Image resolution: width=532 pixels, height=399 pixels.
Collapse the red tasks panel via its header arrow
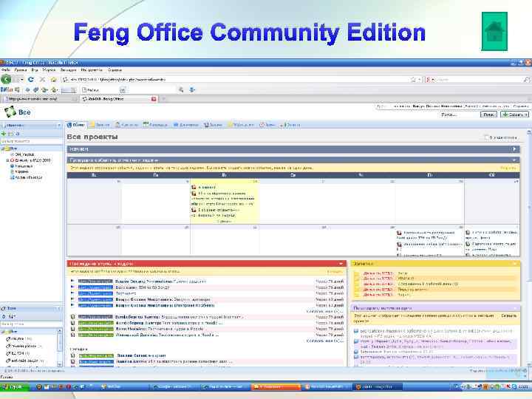341,264
